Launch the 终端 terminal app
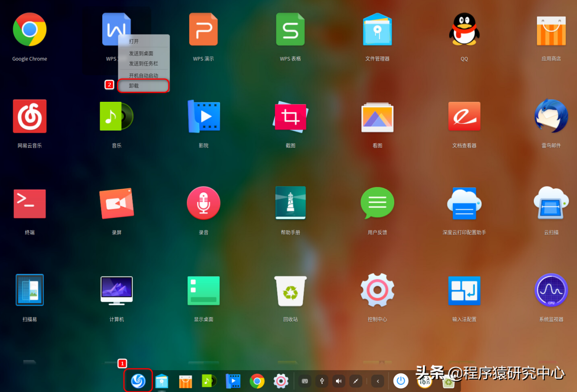The height and width of the screenshot is (392, 577). [30, 203]
